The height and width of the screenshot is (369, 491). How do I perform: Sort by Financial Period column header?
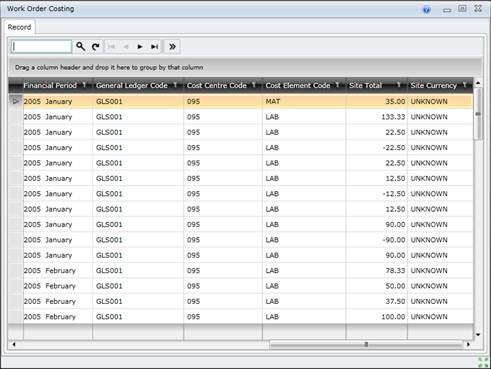[50, 85]
